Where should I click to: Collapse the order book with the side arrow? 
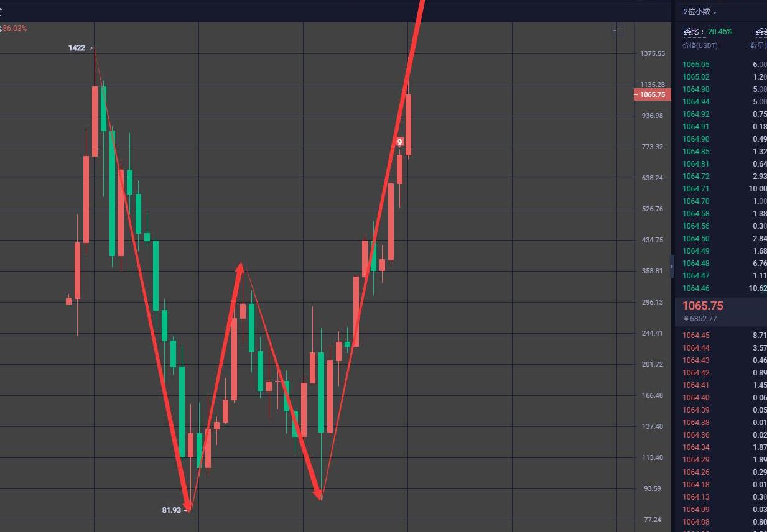tap(671, 267)
